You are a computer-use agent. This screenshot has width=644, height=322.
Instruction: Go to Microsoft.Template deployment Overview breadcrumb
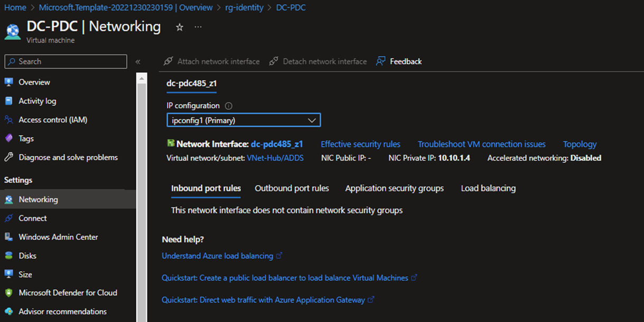tap(126, 7)
